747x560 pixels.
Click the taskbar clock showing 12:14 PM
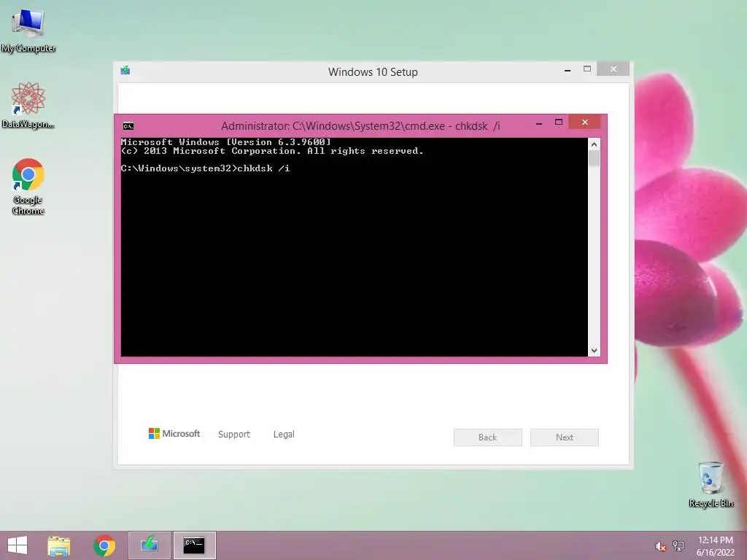click(x=715, y=546)
